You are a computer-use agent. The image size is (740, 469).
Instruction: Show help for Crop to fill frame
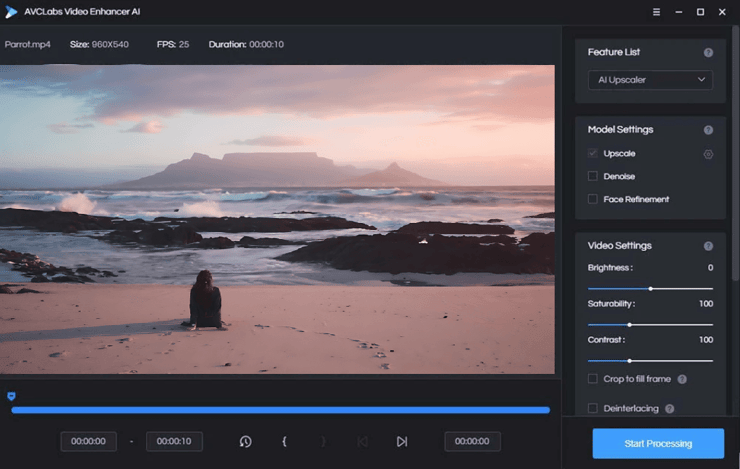[682, 379]
